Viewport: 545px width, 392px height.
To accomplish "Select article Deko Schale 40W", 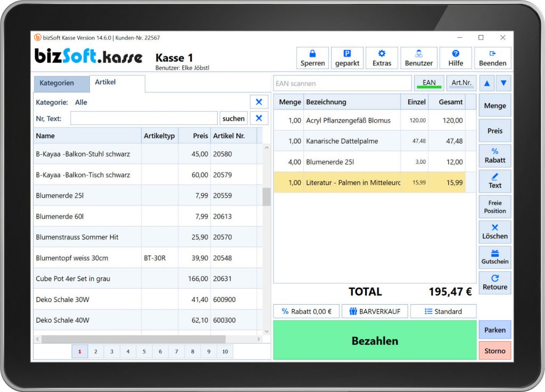I will [x=148, y=320].
